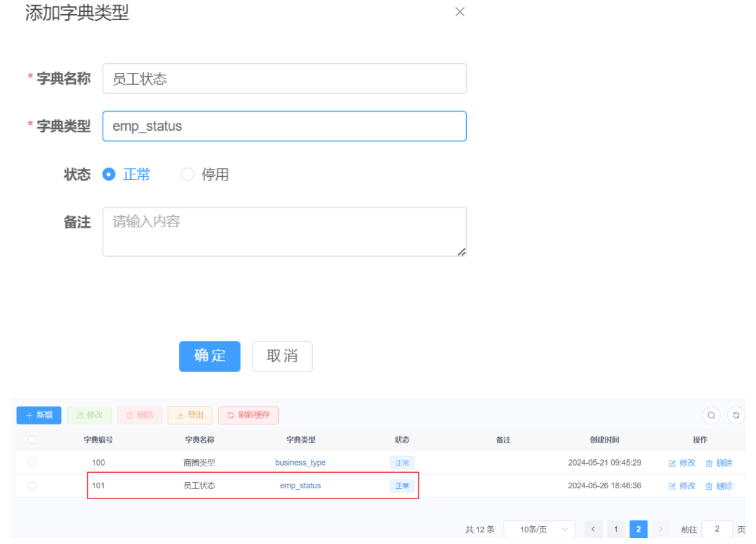This screenshot has height=544, width=756.
Task: Click 修改 for the 商圈类型 row
Action: pyautogui.click(x=682, y=463)
